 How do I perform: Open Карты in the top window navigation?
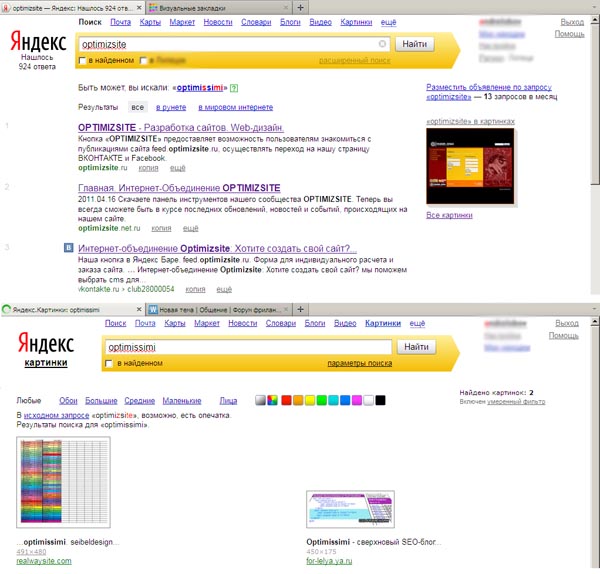click(150, 22)
